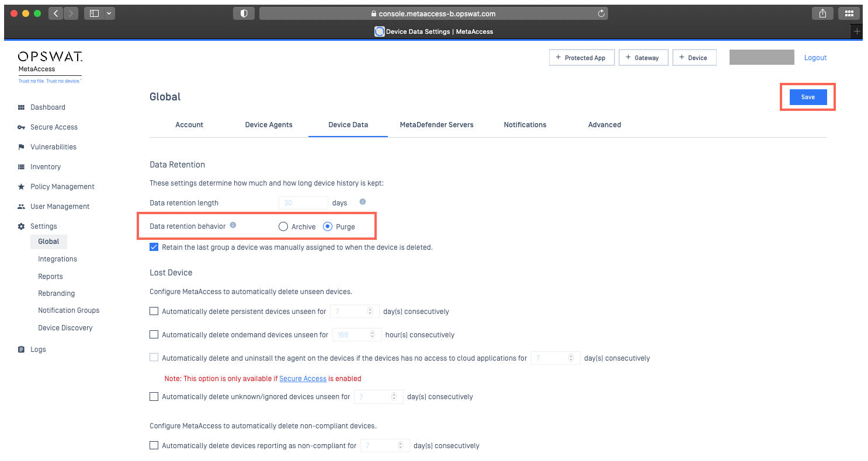The height and width of the screenshot is (461, 868).
Task: Click the Save button
Action: pos(808,97)
